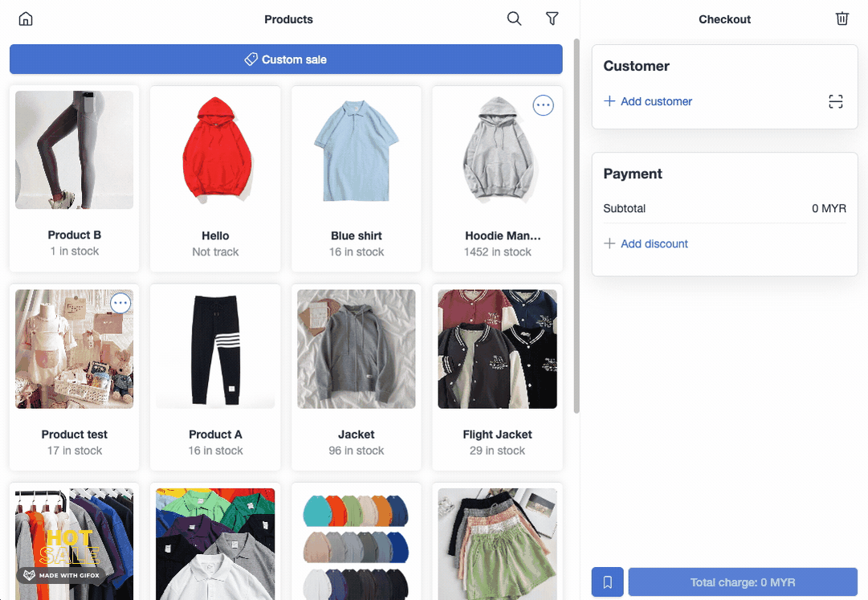Screen dimensions: 868x600
Task: Click the 'Checkout' header title
Action: pyautogui.click(x=724, y=19)
